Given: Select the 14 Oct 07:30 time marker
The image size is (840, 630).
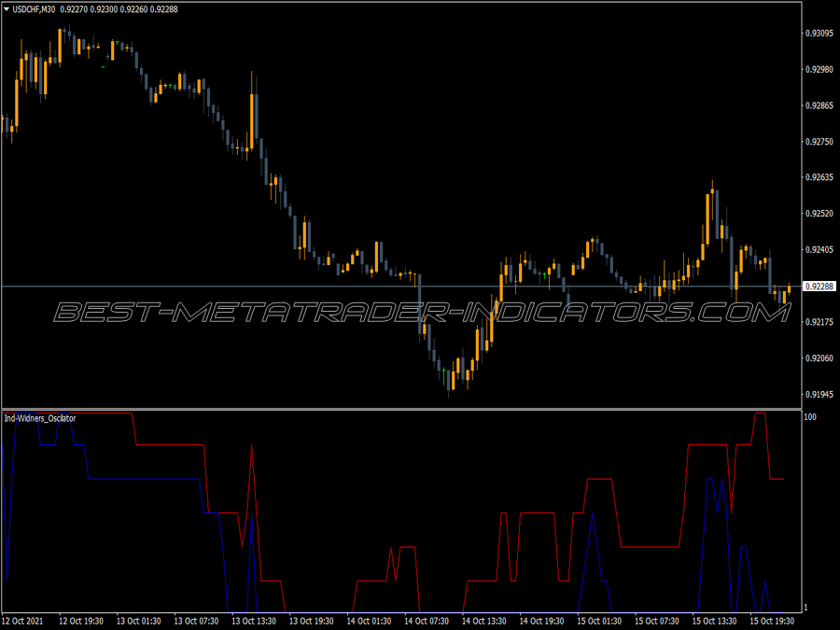Looking at the screenshot, I should pyautogui.click(x=427, y=621).
